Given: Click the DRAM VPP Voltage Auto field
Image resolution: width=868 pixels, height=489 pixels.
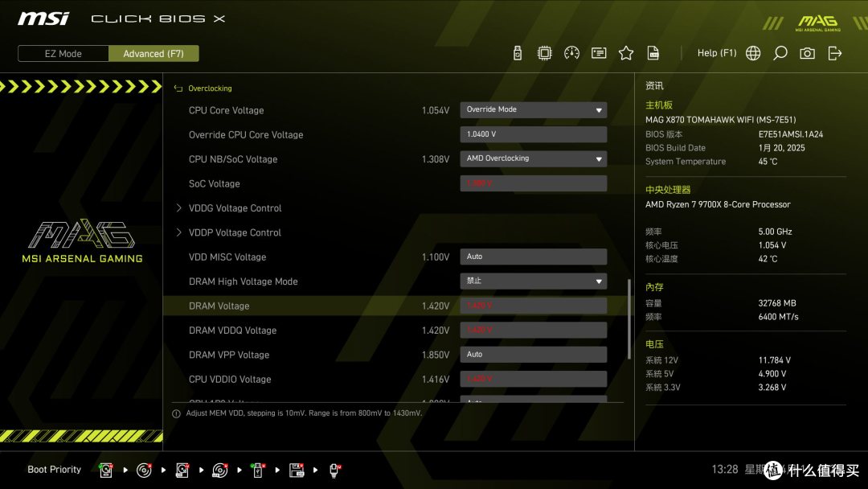Looking at the screenshot, I should 533,355.
